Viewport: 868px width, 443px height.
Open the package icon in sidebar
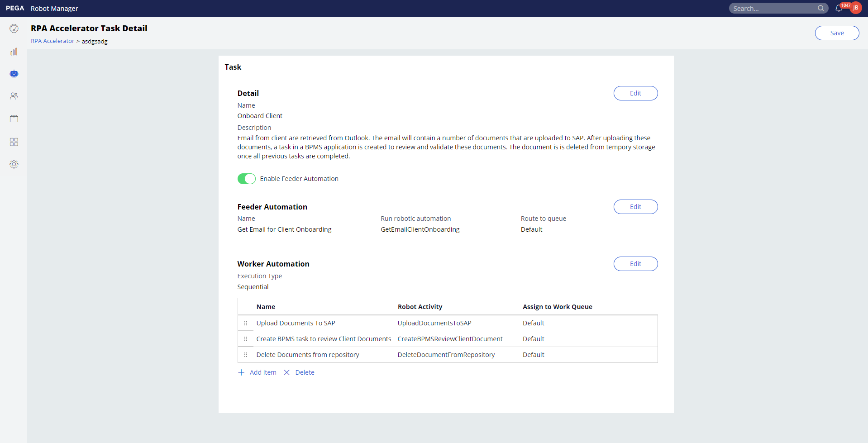(x=14, y=119)
